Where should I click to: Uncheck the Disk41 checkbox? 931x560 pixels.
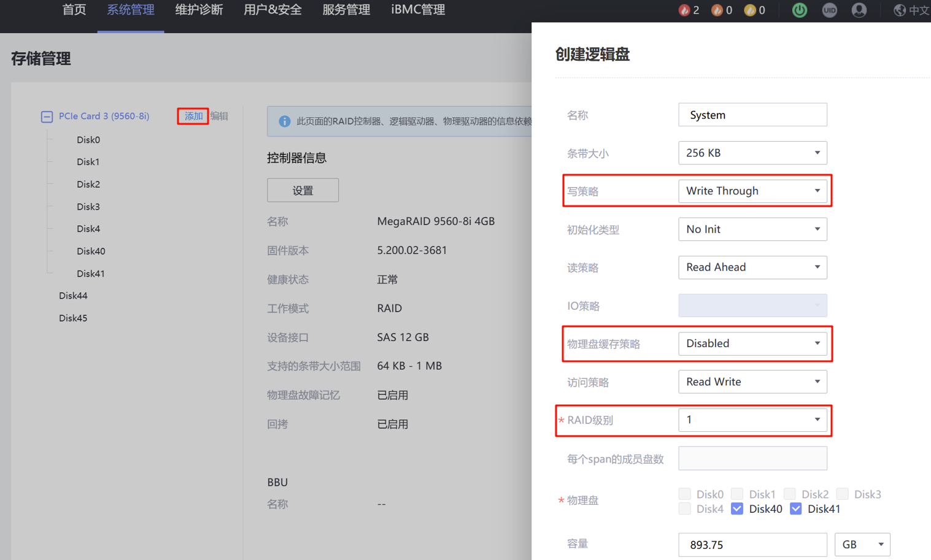[x=796, y=508]
